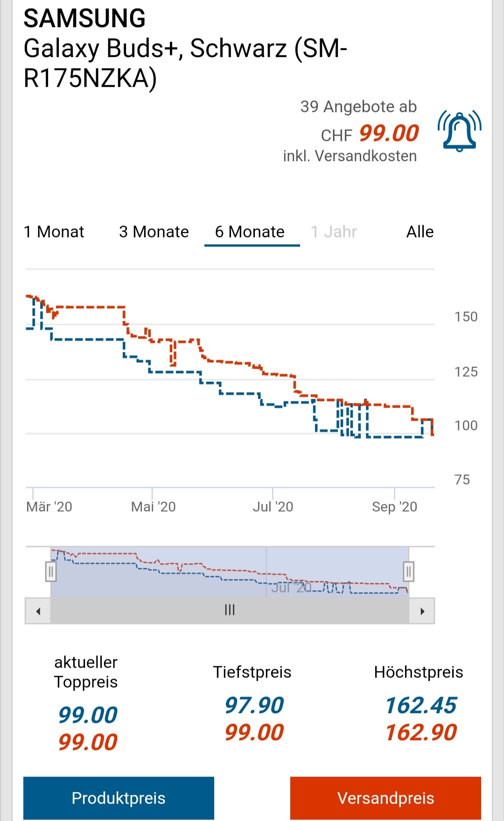
Task: Click the Höchstpreis value 162.45
Action: coord(421,705)
